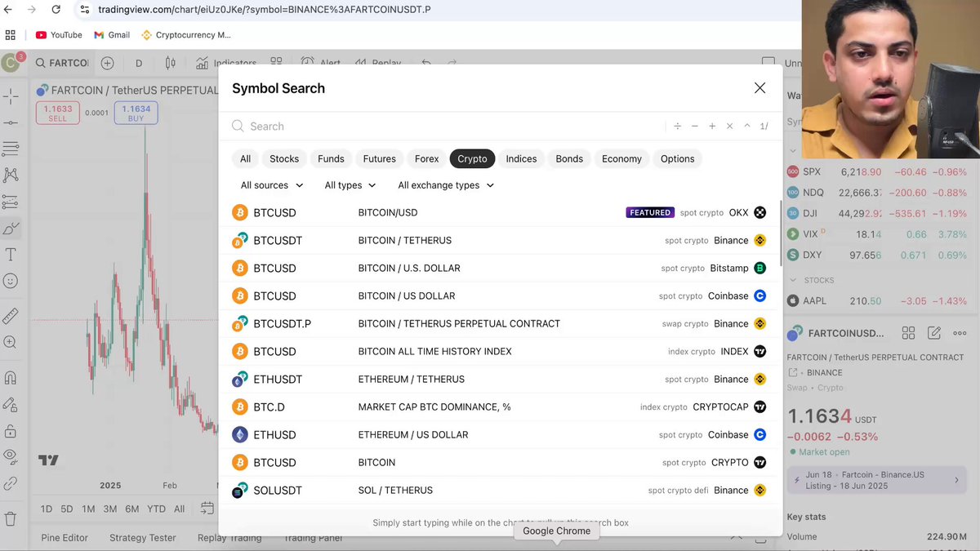Toggle lock all drawings
The height and width of the screenshot is (551, 980).
pos(11,430)
